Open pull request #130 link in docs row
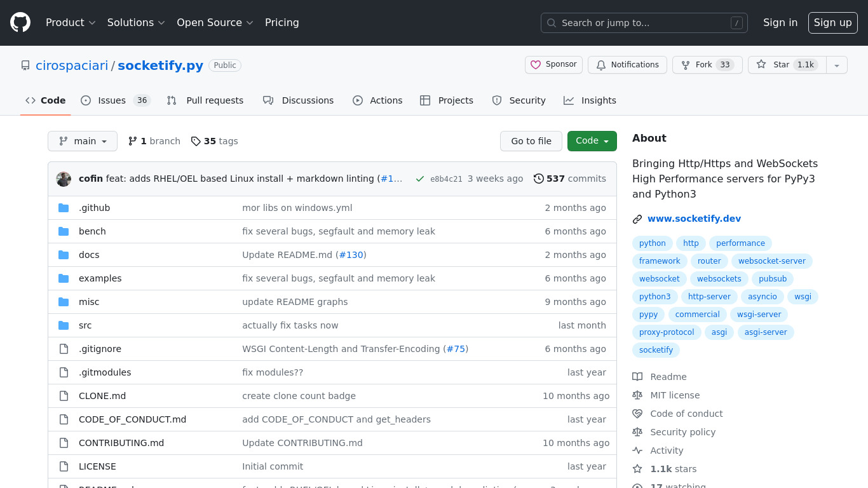868x488 pixels. point(351,255)
